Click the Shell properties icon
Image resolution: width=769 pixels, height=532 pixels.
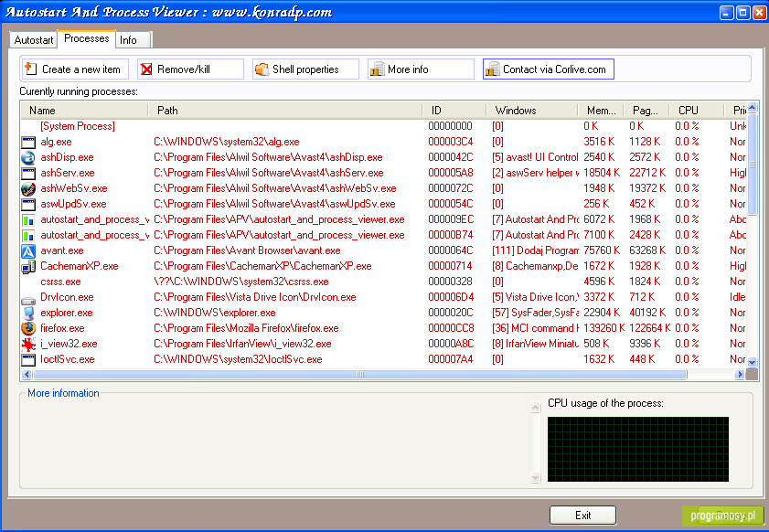[262, 69]
